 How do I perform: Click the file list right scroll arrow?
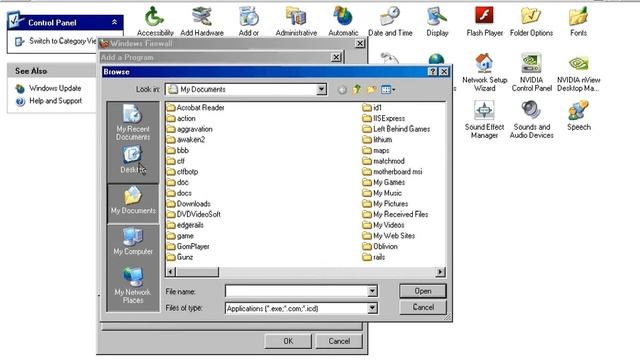440,272
